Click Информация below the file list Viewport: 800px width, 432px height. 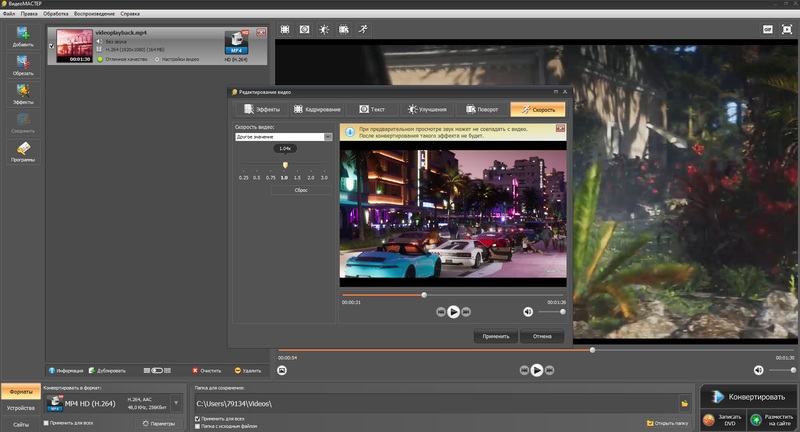(66, 371)
